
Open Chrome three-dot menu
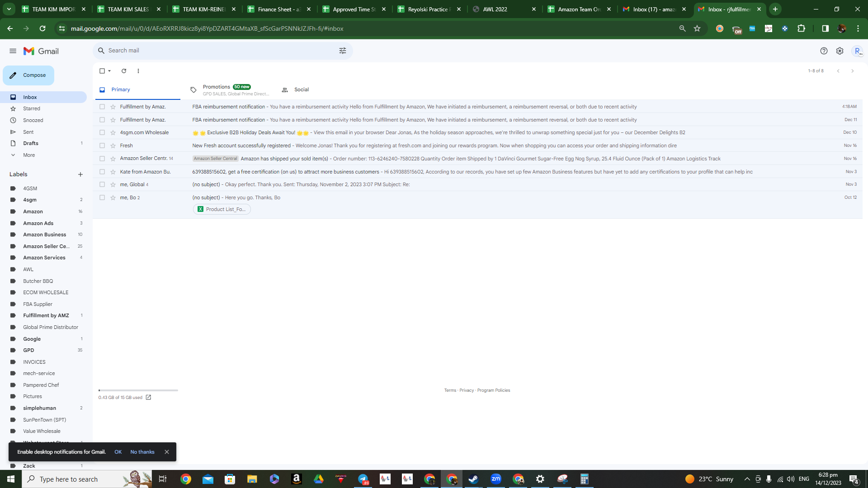(858, 28)
